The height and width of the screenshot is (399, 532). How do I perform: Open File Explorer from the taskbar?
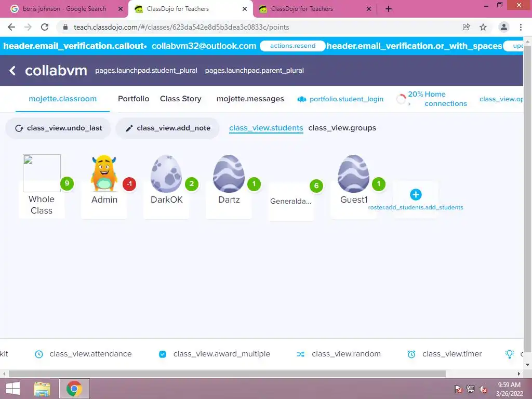coord(42,389)
